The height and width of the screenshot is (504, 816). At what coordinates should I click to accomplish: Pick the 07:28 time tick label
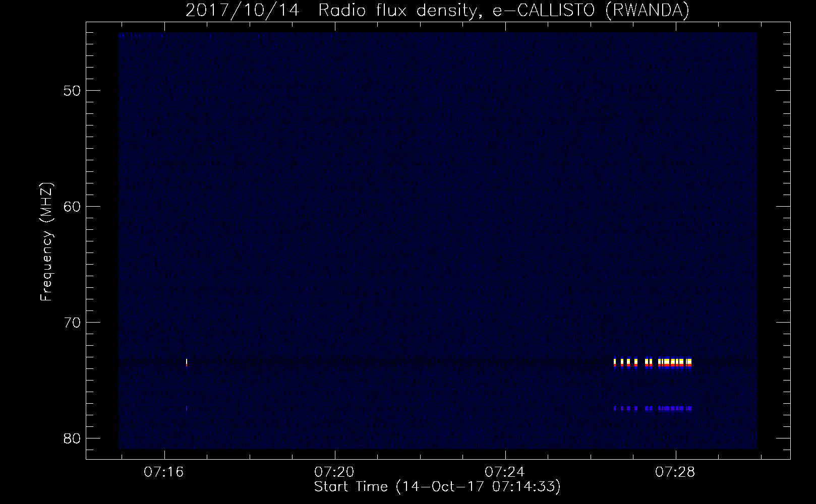tap(675, 472)
